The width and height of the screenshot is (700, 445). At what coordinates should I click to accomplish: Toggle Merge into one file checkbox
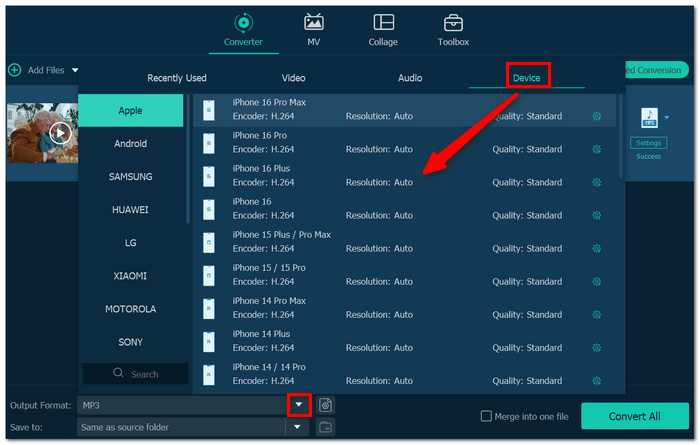pos(486,416)
